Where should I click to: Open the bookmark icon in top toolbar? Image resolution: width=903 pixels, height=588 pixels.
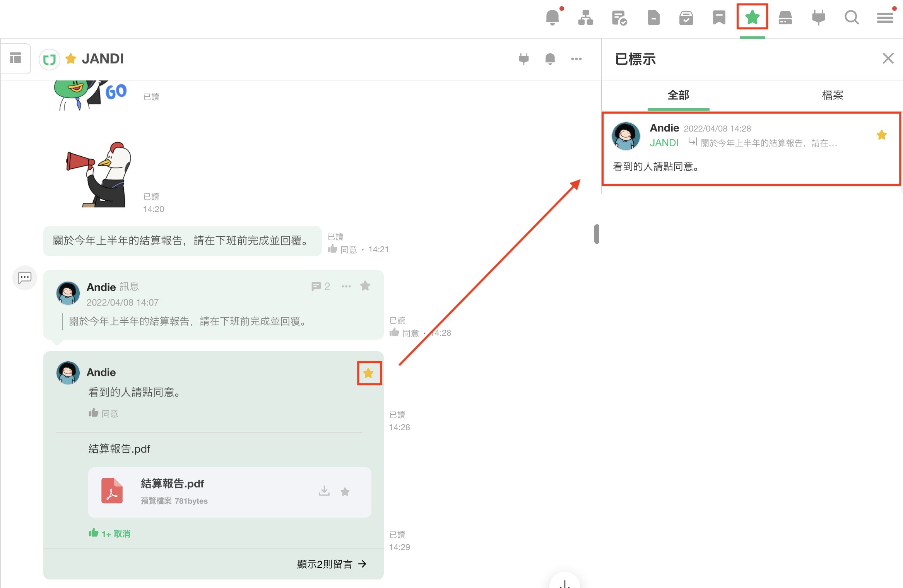719,18
